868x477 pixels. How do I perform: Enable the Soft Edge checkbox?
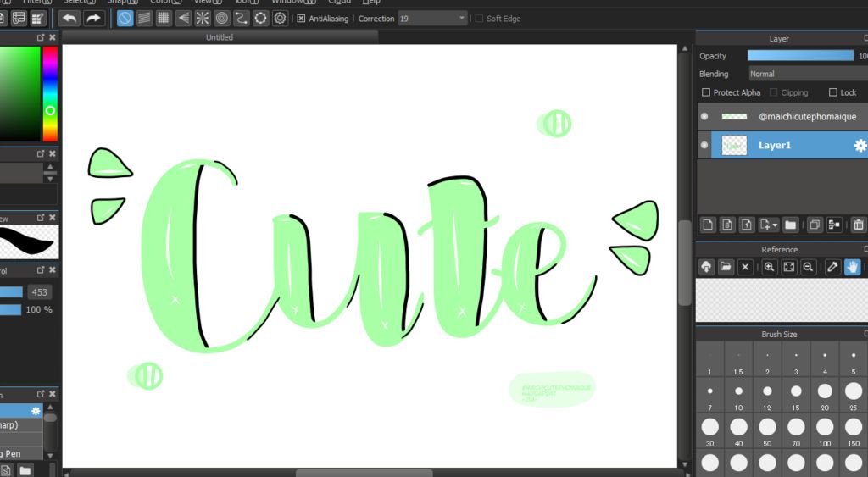tap(480, 19)
